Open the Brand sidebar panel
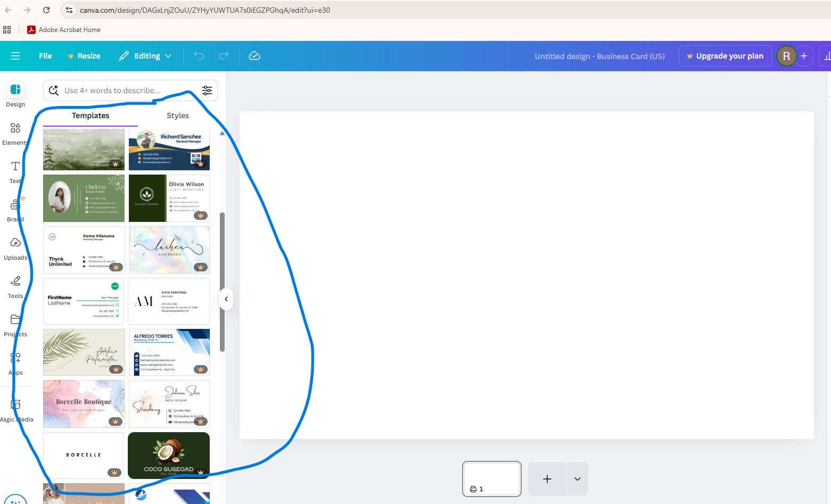This screenshot has height=504, width=831. coord(15,210)
